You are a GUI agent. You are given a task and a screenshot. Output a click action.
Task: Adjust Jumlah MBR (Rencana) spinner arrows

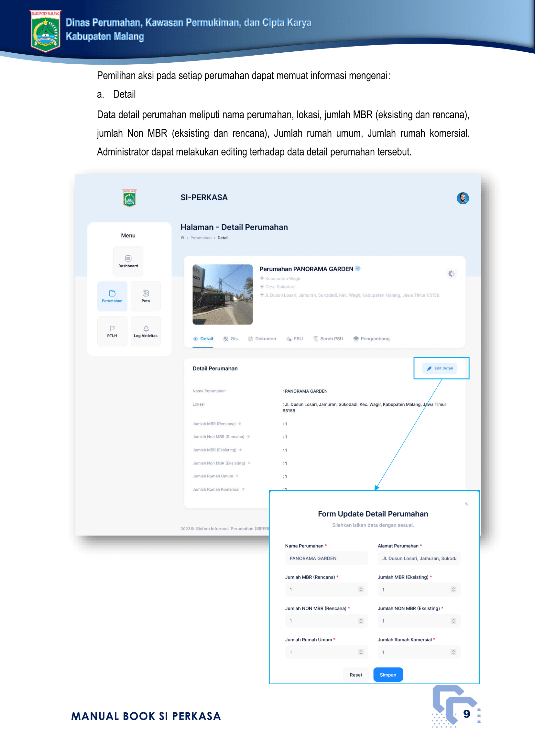coord(361,590)
